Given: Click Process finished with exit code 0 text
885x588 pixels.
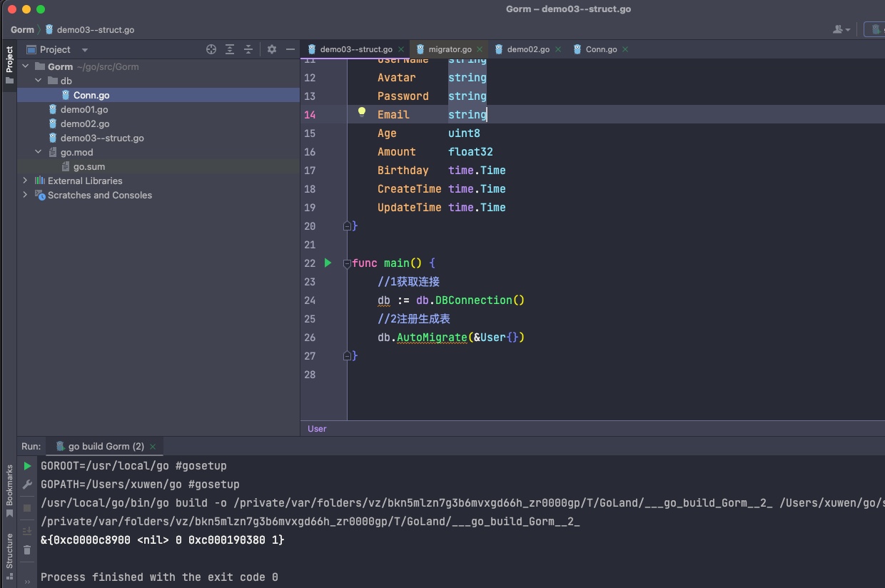Looking at the screenshot, I should pos(159,577).
